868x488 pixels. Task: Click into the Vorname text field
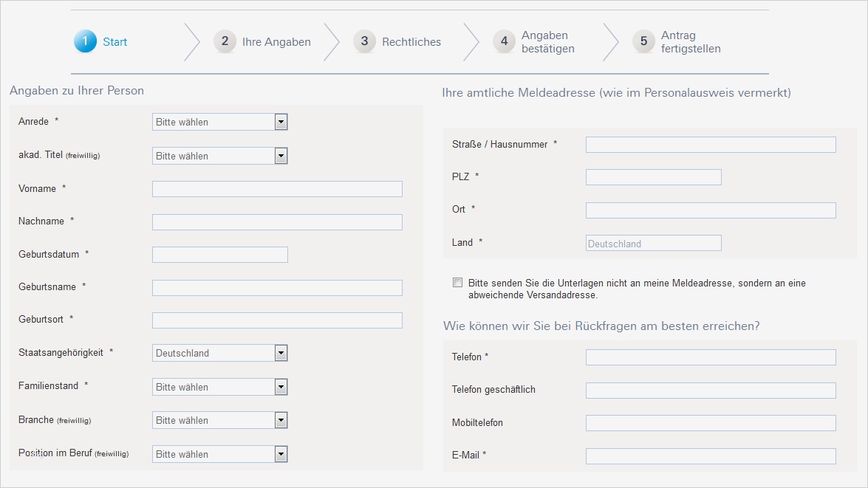[277, 189]
